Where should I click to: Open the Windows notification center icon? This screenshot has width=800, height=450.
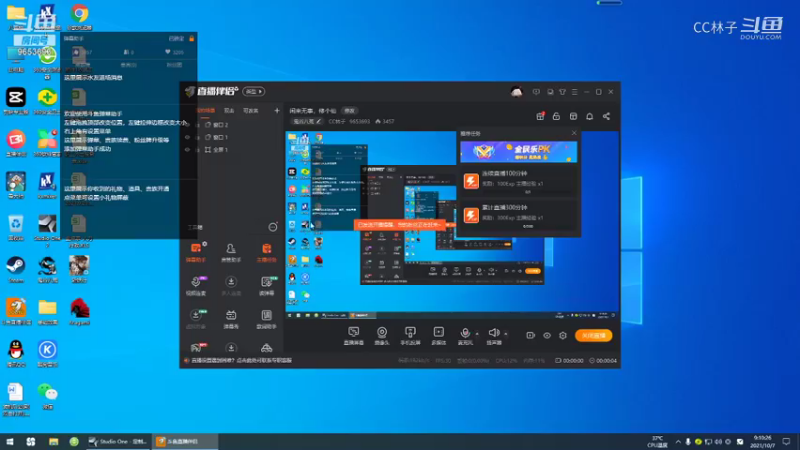tap(786, 441)
